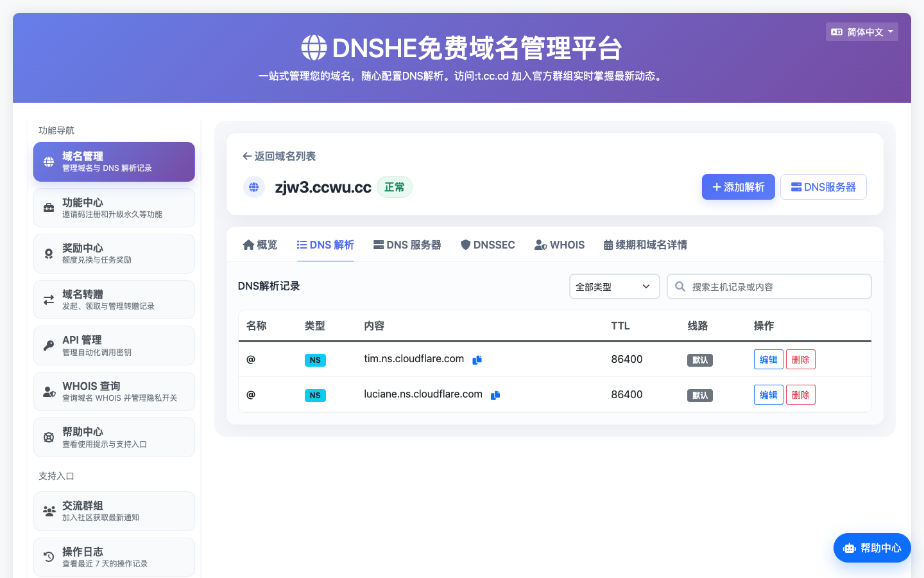This screenshot has height=578, width=924.
Task: Click the magnifier icon in the search box
Action: click(680, 286)
